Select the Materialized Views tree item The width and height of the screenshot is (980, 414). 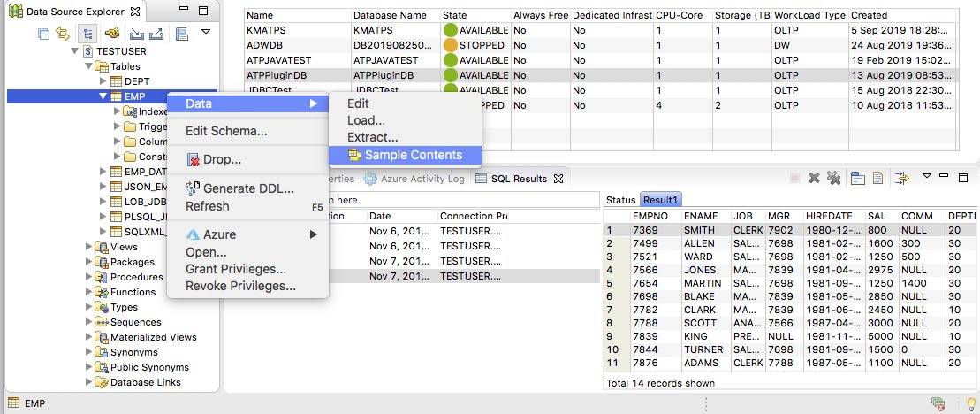coord(153,337)
